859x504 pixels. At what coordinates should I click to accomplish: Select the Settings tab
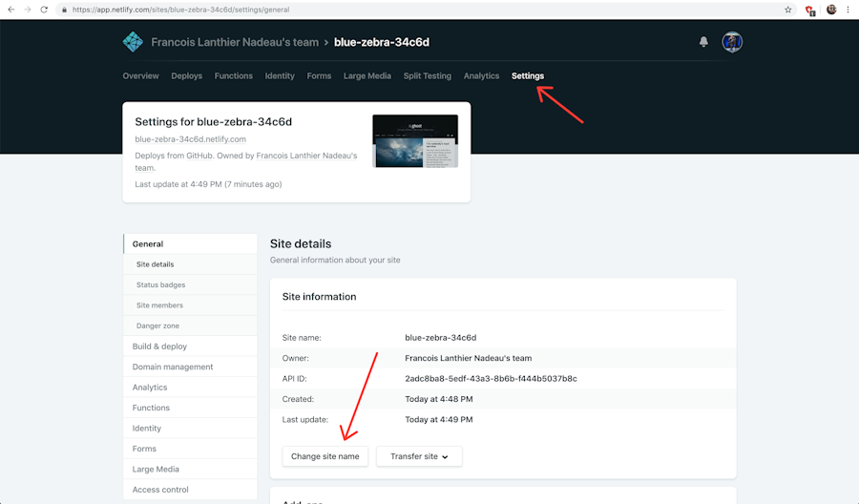tap(528, 75)
